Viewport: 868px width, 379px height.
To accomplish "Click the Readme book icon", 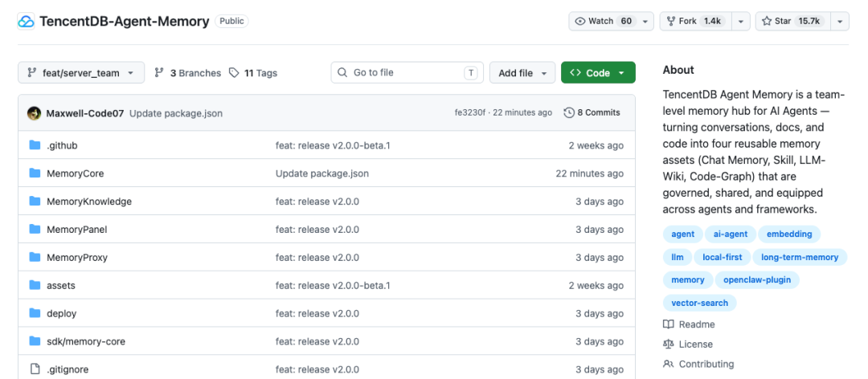I will pyautogui.click(x=668, y=324).
